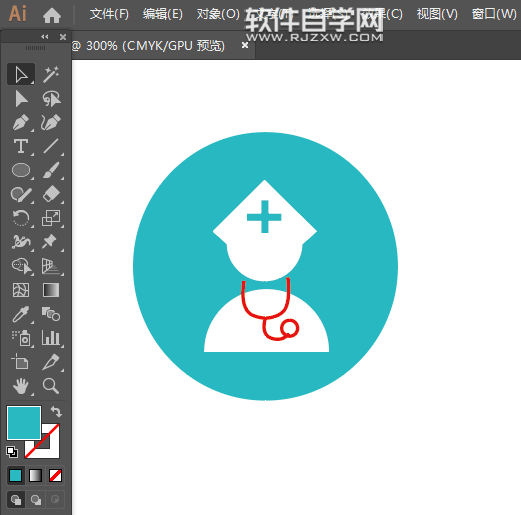Viewport: 521px width, 515px height.
Task: Open the 窗口(W) menu
Action: pos(494,14)
